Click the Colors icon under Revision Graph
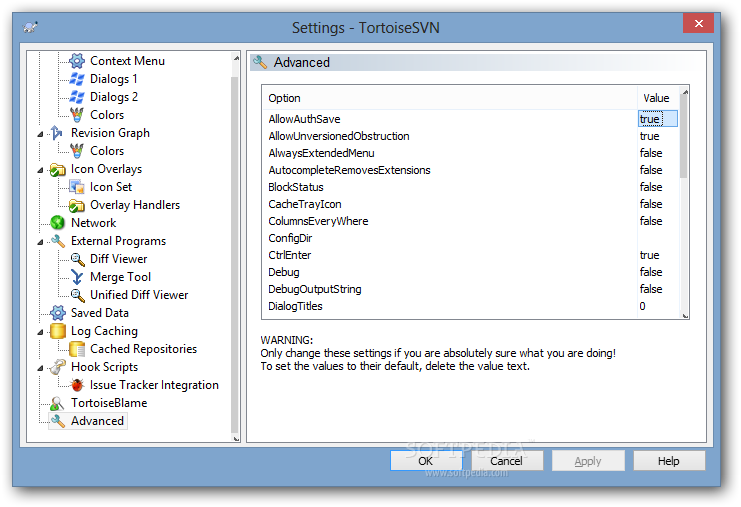 coord(77,151)
